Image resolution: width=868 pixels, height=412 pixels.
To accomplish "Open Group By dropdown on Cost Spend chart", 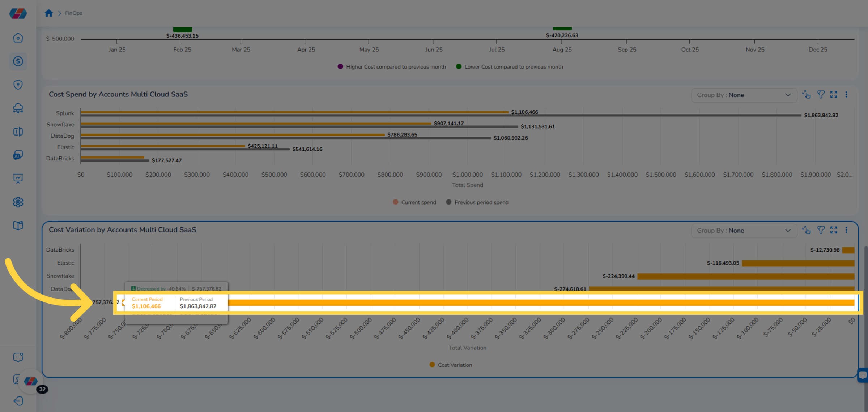I will 744,95.
